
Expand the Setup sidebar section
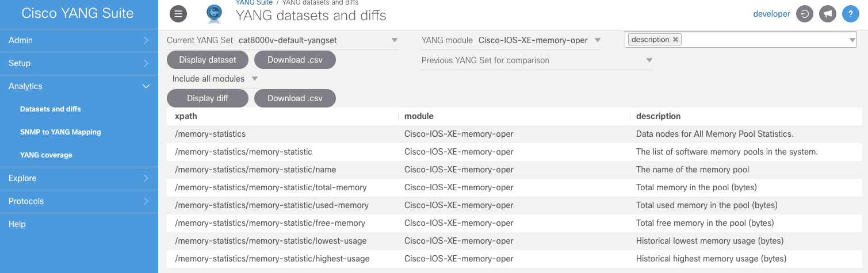pos(79,63)
